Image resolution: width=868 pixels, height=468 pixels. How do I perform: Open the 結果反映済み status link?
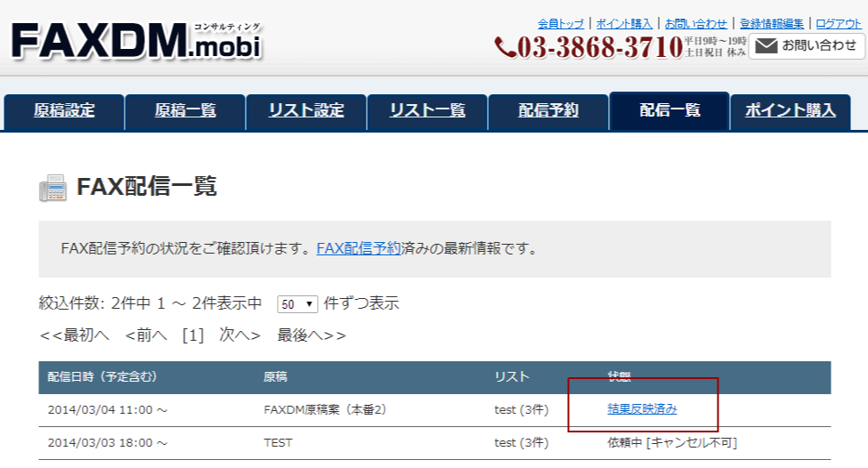[x=642, y=408]
